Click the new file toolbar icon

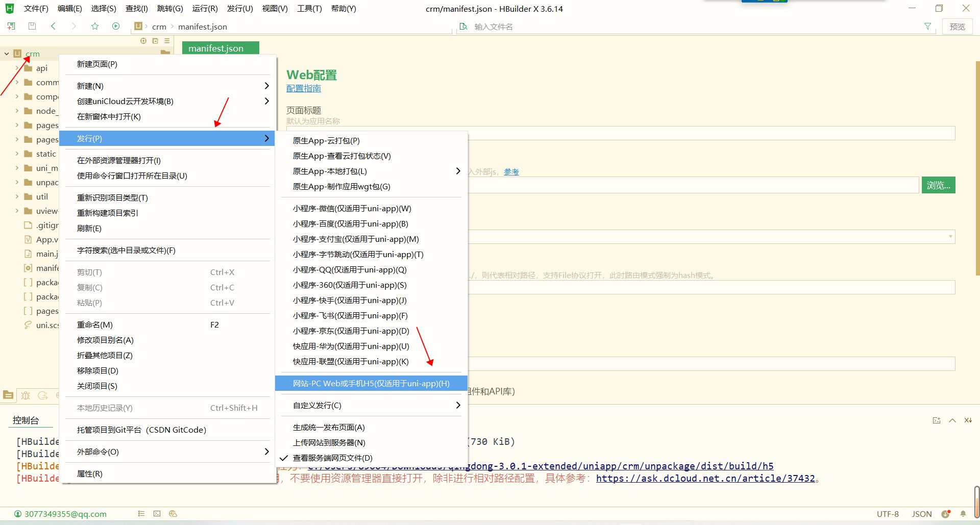pyautogui.click(x=11, y=26)
